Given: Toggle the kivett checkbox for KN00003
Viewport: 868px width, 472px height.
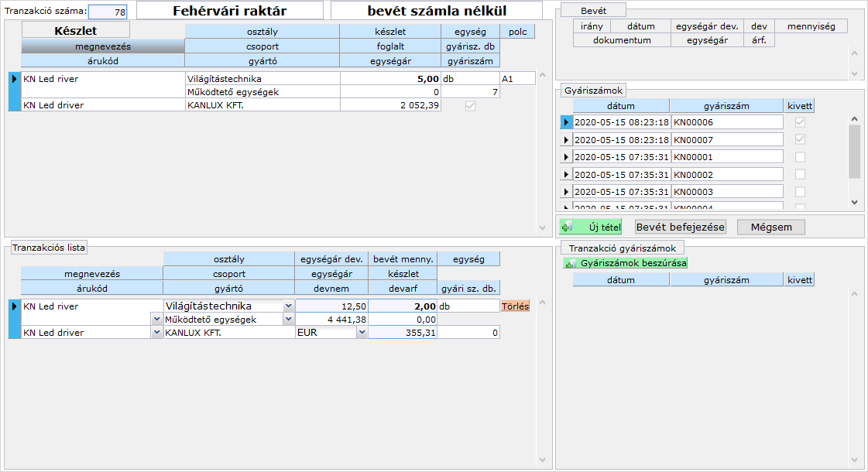Looking at the screenshot, I should [x=800, y=192].
